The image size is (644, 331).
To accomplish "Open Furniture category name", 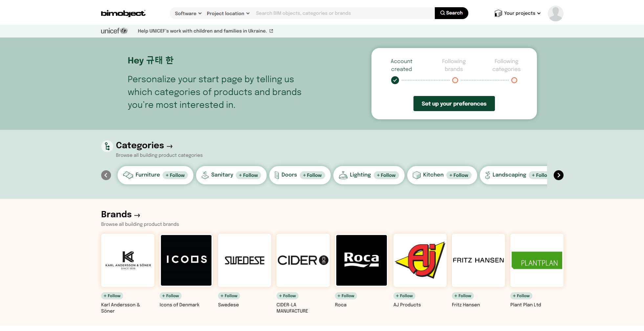I will point(148,175).
